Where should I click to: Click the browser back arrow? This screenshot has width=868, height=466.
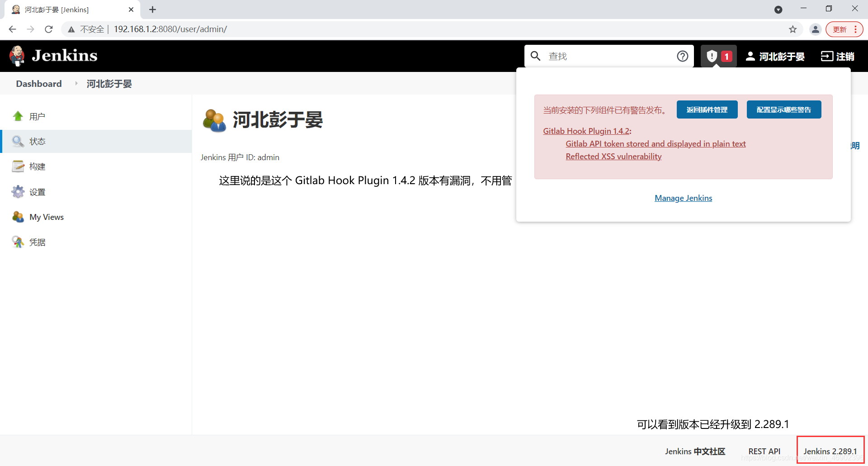(12, 29)
